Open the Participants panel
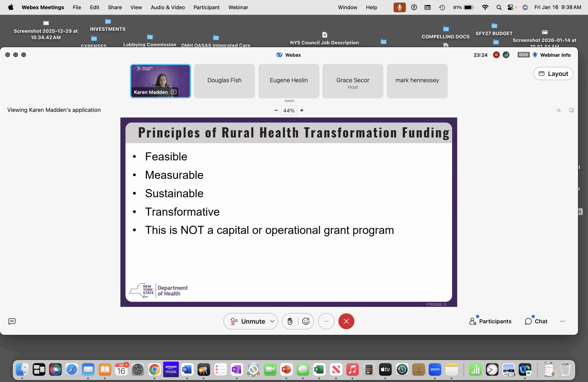The width and height of the screenshot is (588, 382). click(x=490, y=321)
